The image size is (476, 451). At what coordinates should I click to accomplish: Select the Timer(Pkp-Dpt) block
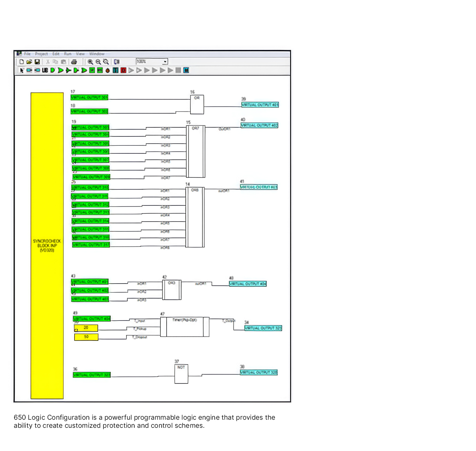(x=185, y=327)
